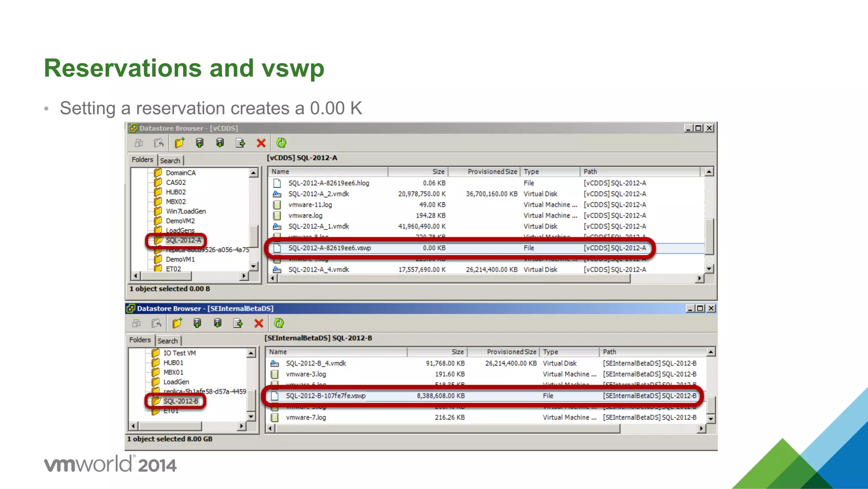The width and height of the screenshot is (868, 489).
Task: Refresh the SEInternalBetaDS datastore browser
Action: (x=279, y=323)
